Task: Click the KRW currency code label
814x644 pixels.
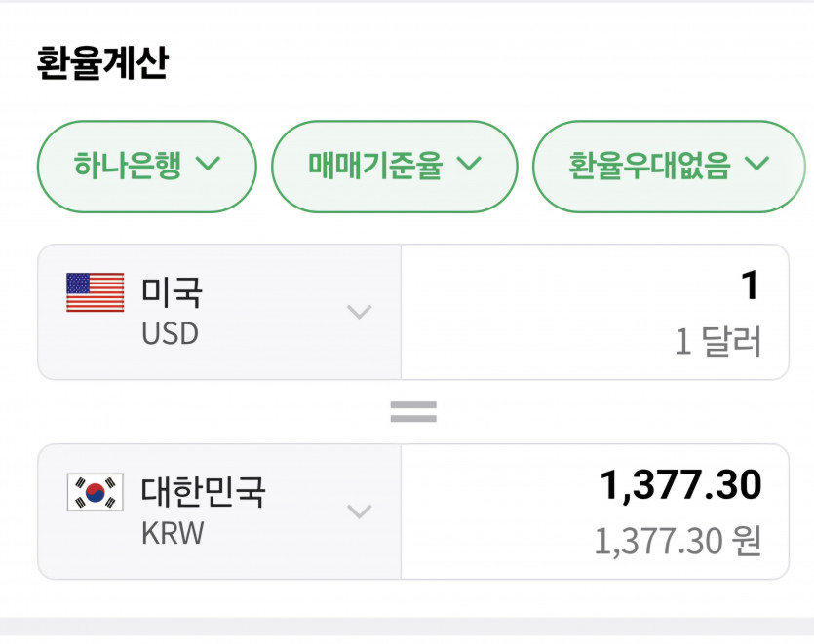Action: coord(173,534)
